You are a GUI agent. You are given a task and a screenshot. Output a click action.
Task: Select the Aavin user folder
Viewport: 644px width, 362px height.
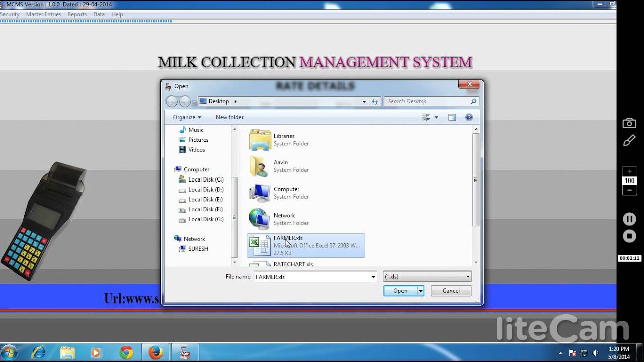pyautogui.click(x=305, y=166)
